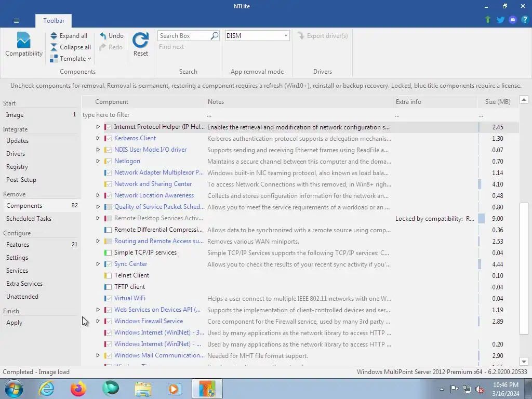Expand the Sync Center node
532x399 pixels.
[x=98, y=263]
